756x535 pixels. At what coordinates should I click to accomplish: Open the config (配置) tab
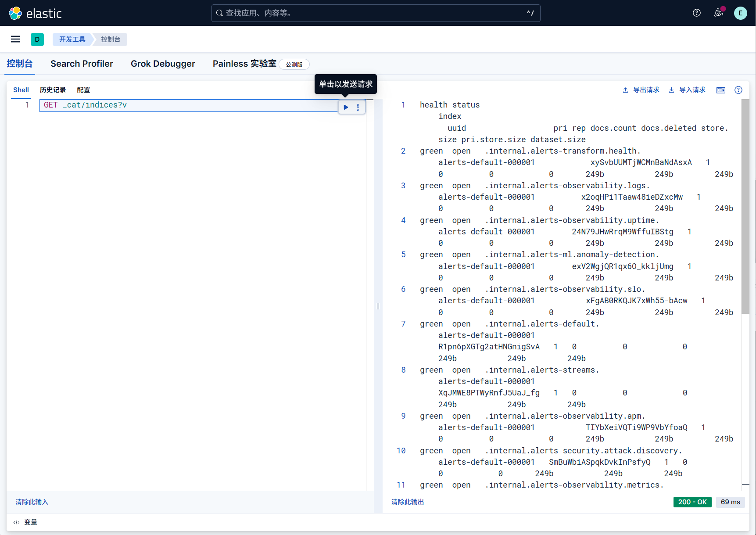83,90
